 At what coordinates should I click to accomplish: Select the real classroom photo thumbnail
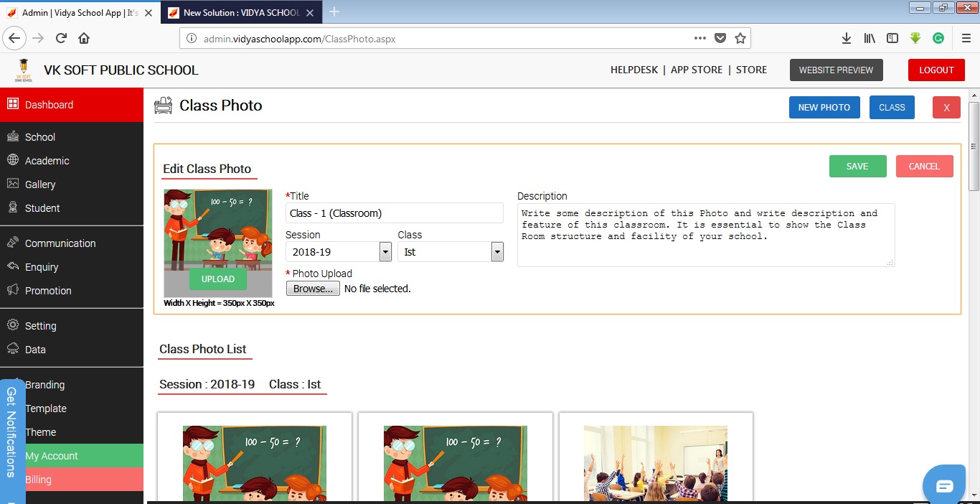point(656,463)
